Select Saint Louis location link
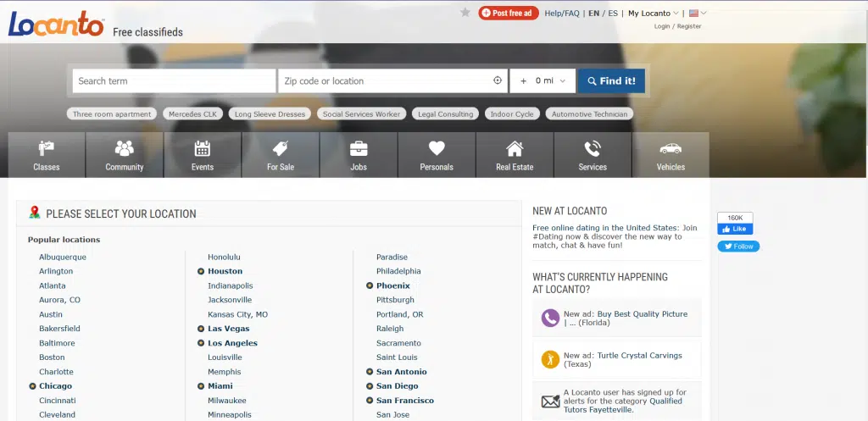 [397, 357]
